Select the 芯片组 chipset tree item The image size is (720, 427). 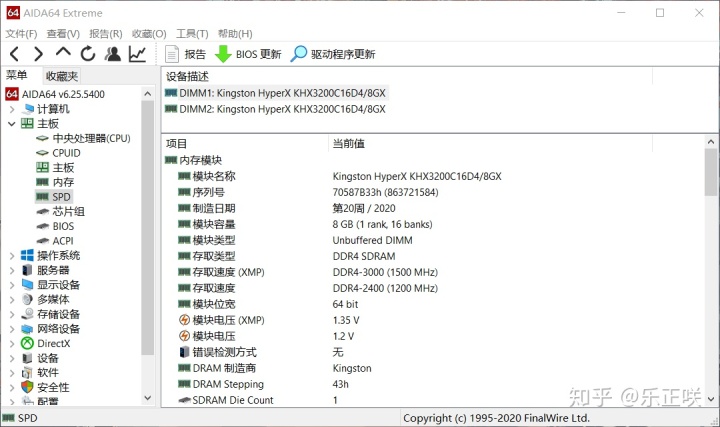68,212
